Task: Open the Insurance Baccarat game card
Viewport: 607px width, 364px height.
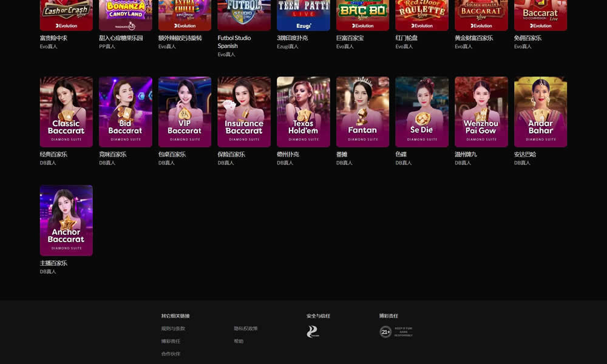Action: [244, 112]
